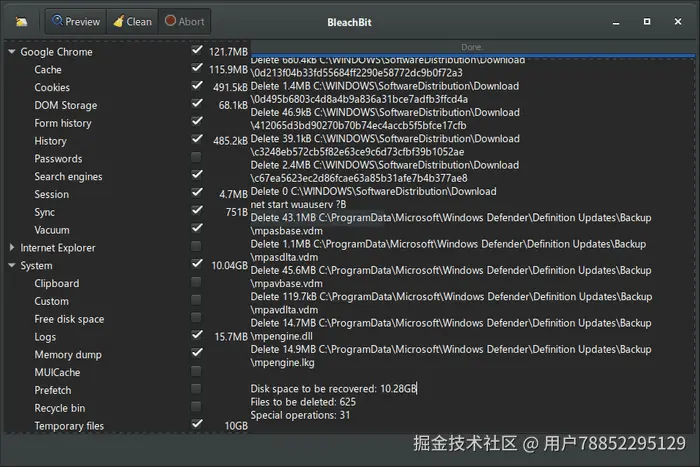Image resolution: width=700 pixels, height=467 pixels.
Task: Open the BleachBit application menu icon
Action: click(21, 21)
